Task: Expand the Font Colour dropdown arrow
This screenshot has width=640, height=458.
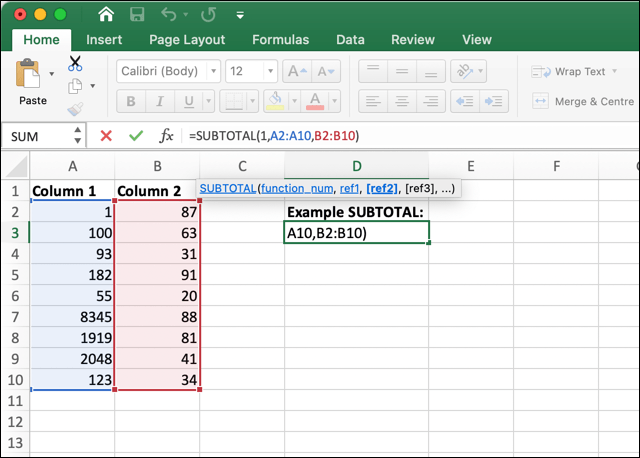Action: (x=334, y=101)
